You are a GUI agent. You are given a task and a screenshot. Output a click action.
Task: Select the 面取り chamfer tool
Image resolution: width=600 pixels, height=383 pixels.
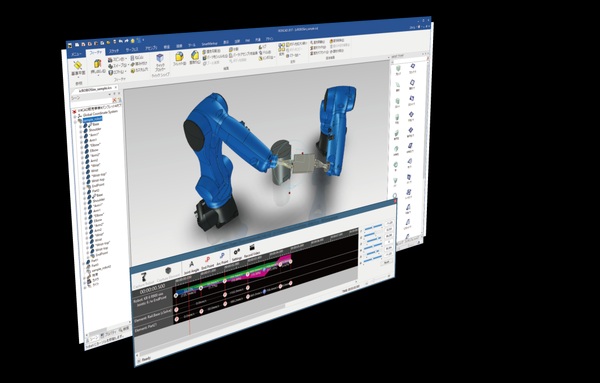[195, 58]
